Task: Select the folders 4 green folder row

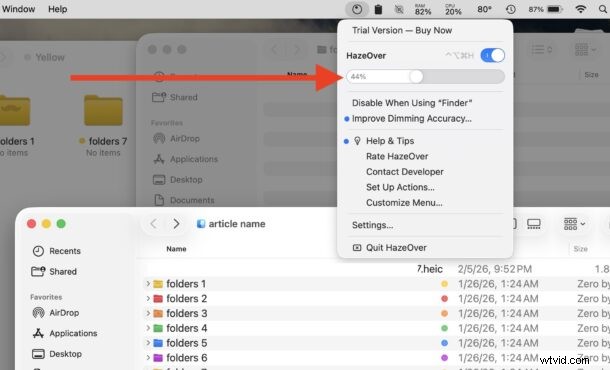Action: click(377, 328)
